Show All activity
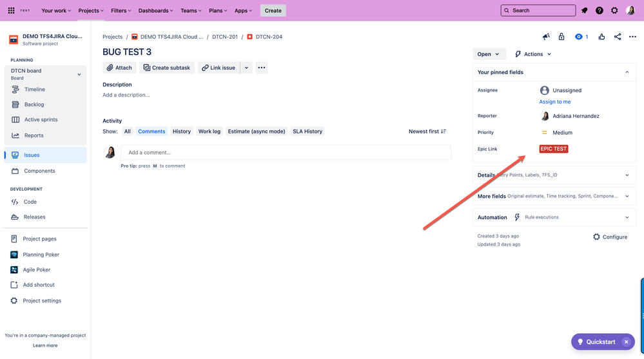Screen dimensions: 644x359 coord(128,131)
